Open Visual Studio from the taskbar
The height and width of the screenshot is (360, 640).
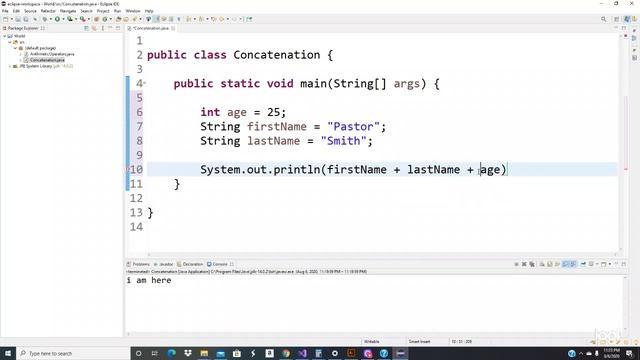tap(302, 353)
